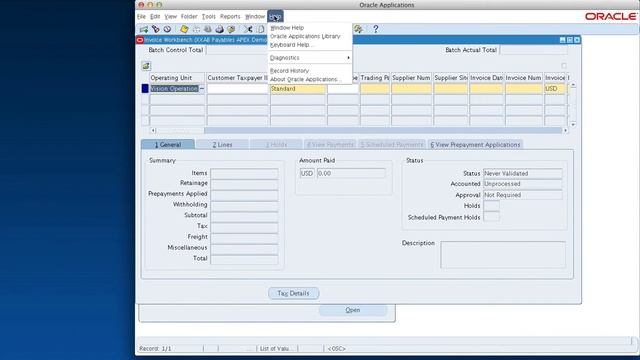
Task: Click the Folder Tools toolbar icon
Action: click(358, 29)
